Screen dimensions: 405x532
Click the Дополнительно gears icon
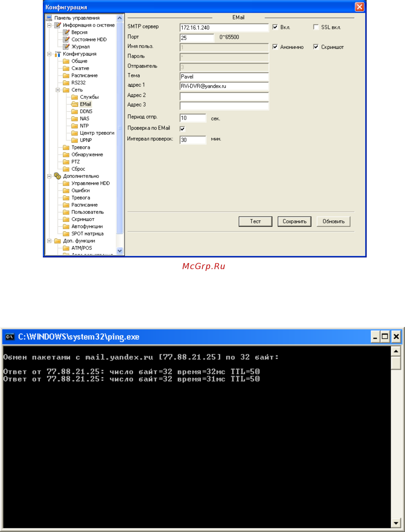[58, 176]
